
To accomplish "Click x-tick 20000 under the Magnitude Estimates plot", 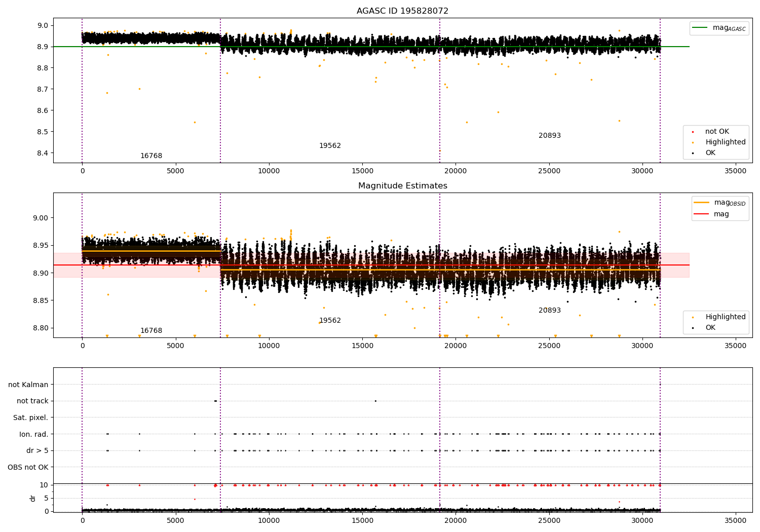I will coord(455,346).
